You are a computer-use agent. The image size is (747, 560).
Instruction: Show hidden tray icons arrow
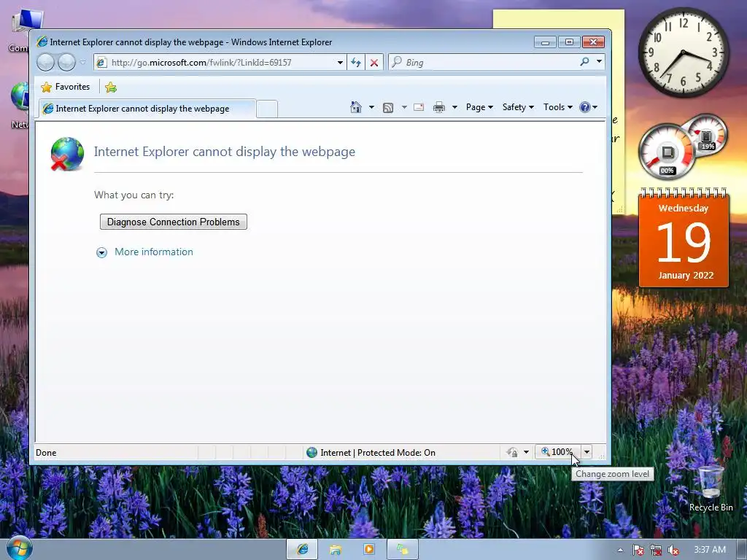(620, 550)
